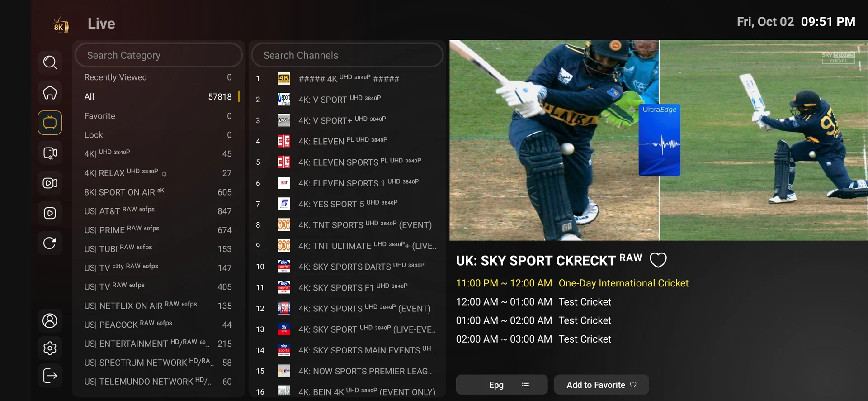
Task: Open the US| TUBI RAW category
Action: 158,249
